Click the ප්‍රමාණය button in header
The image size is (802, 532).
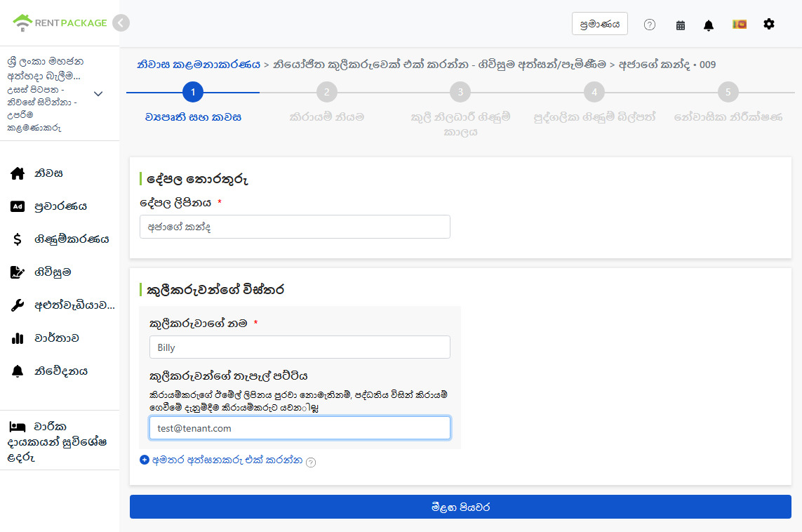coord(599,24)
